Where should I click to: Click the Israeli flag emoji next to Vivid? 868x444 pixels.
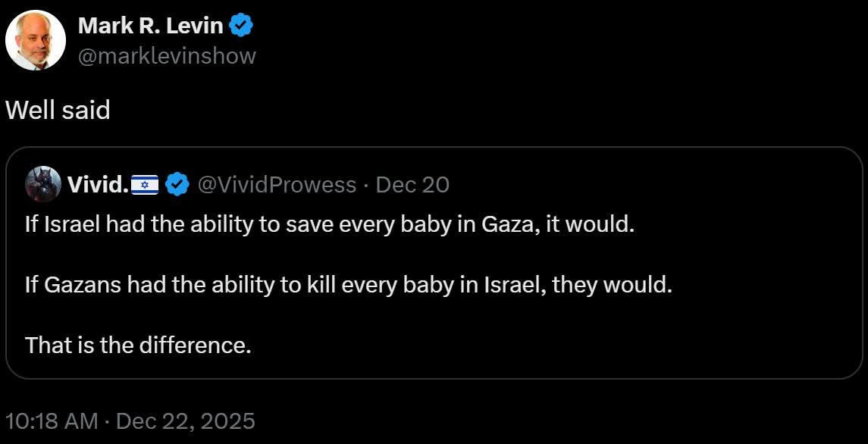145,184
